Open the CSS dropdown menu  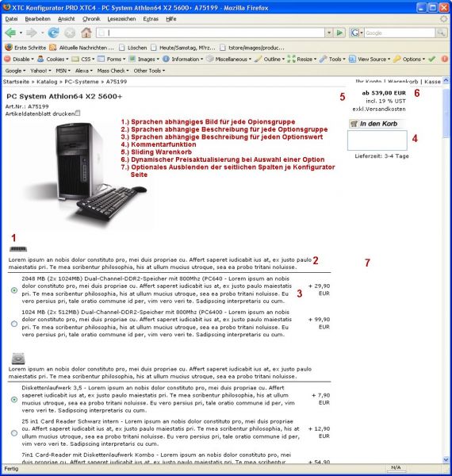(83, 59)
